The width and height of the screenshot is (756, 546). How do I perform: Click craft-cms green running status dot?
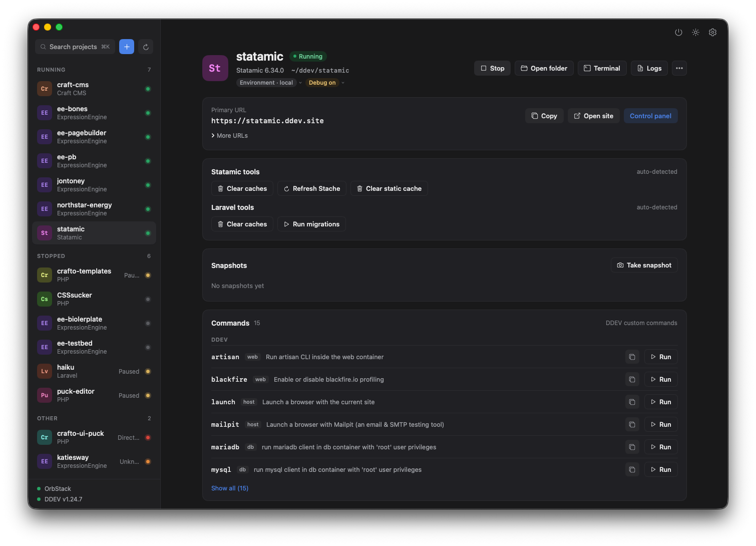(x=148, y=89)
